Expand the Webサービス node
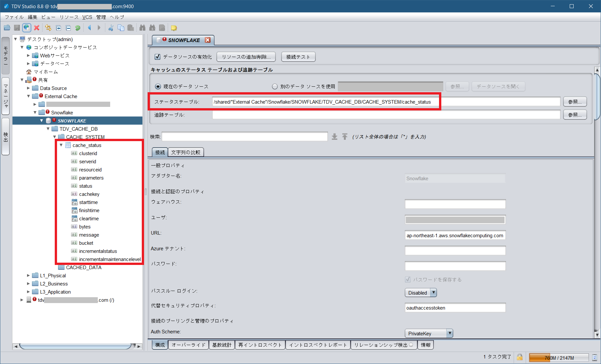601x364 pixels. click(x=28, y=55)
